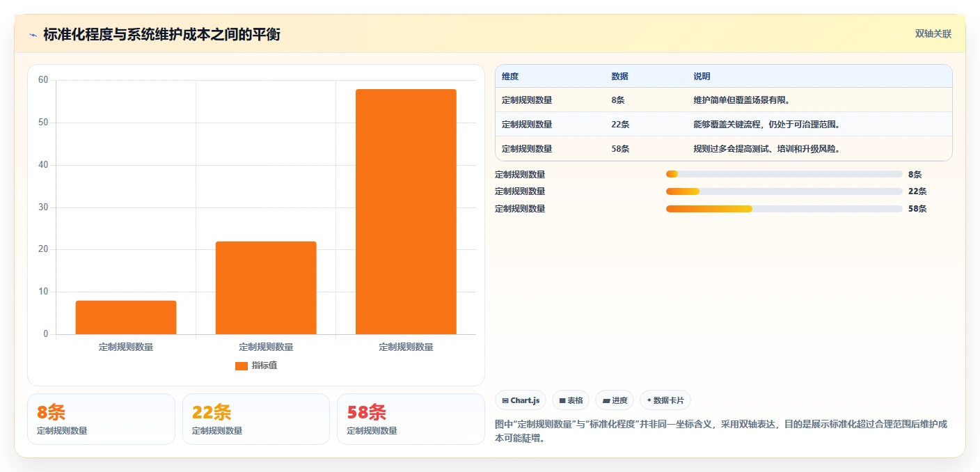Image resolution: width=980 pixels, height=472 pixels.
Task: Click the orange 指标值 legend swatch
Action: [242, 365]
